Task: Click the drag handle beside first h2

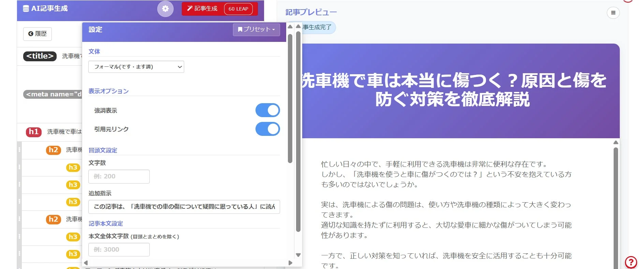Action: (x=19, y=150)
